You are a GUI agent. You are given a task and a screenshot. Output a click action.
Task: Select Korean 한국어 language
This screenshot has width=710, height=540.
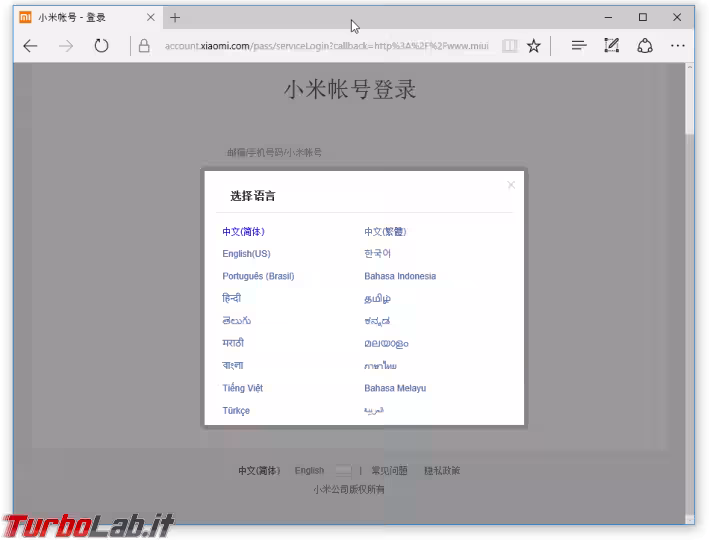377,253
